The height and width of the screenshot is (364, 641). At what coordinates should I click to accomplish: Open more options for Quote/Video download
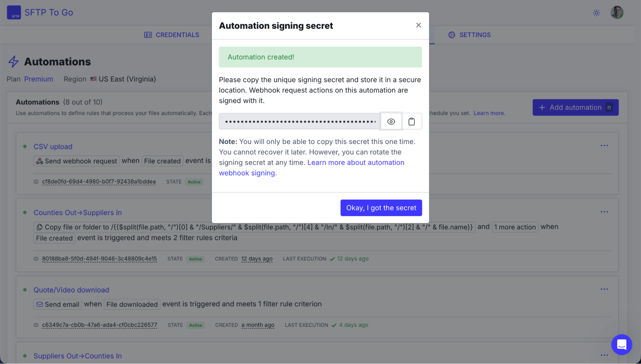[604, 289]
